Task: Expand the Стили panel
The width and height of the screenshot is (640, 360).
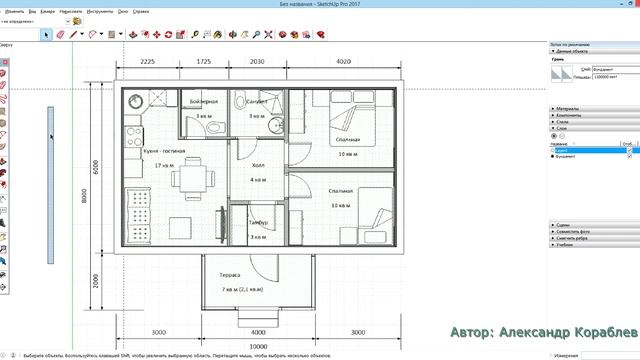Action: coord(594,122)
